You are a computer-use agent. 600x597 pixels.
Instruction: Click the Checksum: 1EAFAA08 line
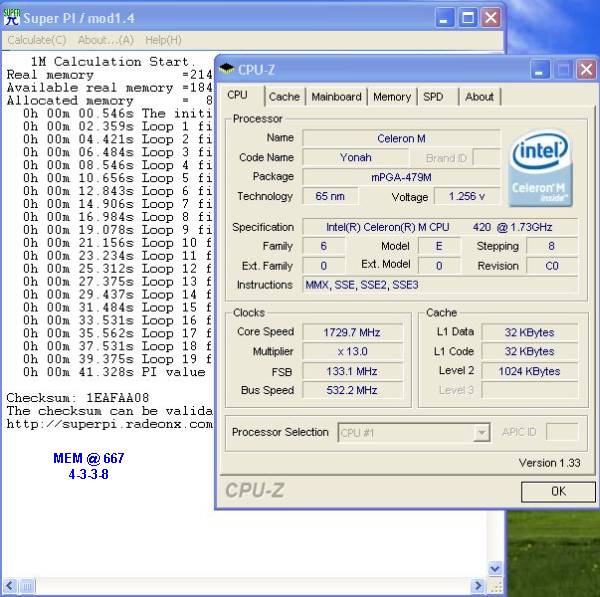[x=78, y=398]
